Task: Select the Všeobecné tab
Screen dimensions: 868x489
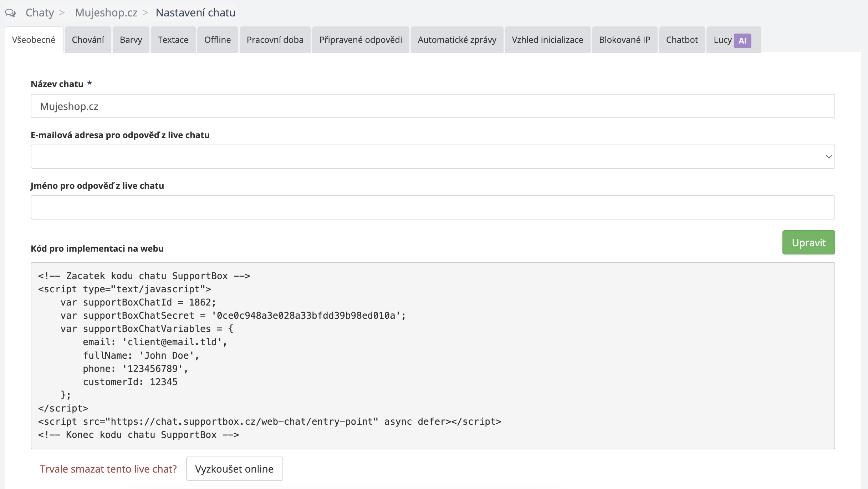Action: (34, 40)
